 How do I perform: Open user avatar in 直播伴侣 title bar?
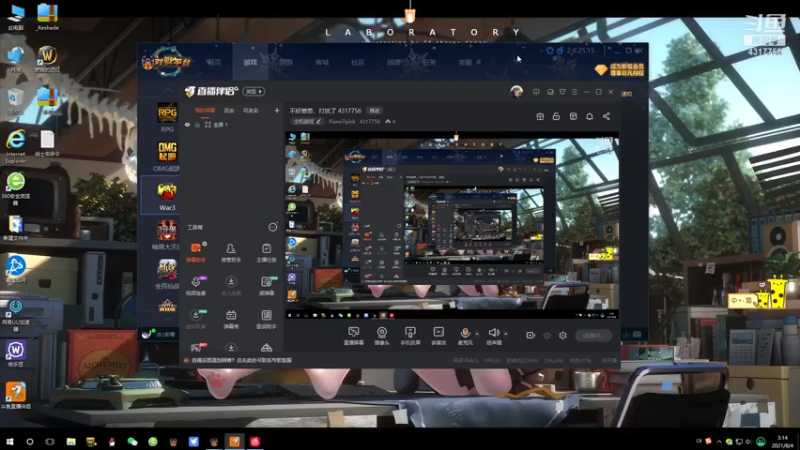(x=516, y=92)
